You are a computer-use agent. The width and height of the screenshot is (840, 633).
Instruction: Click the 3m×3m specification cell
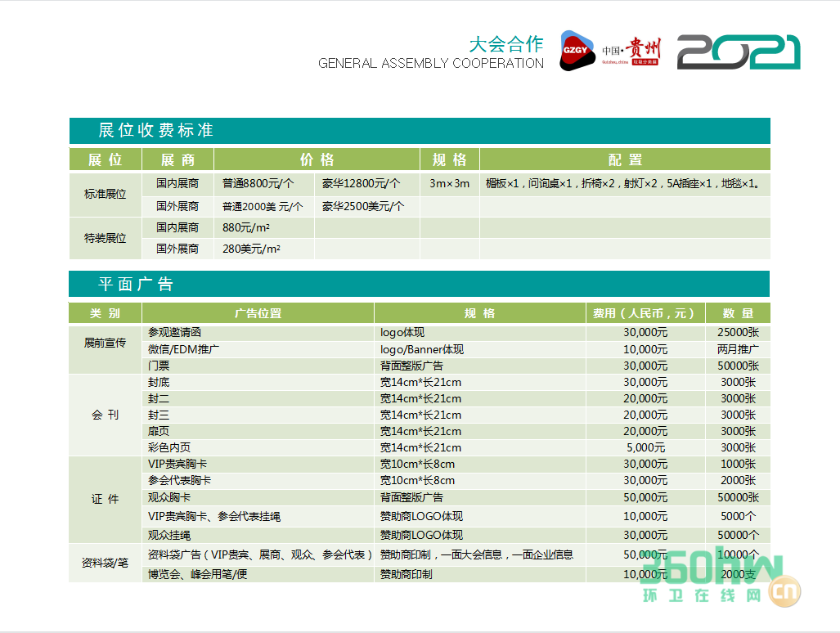(449, 183)
